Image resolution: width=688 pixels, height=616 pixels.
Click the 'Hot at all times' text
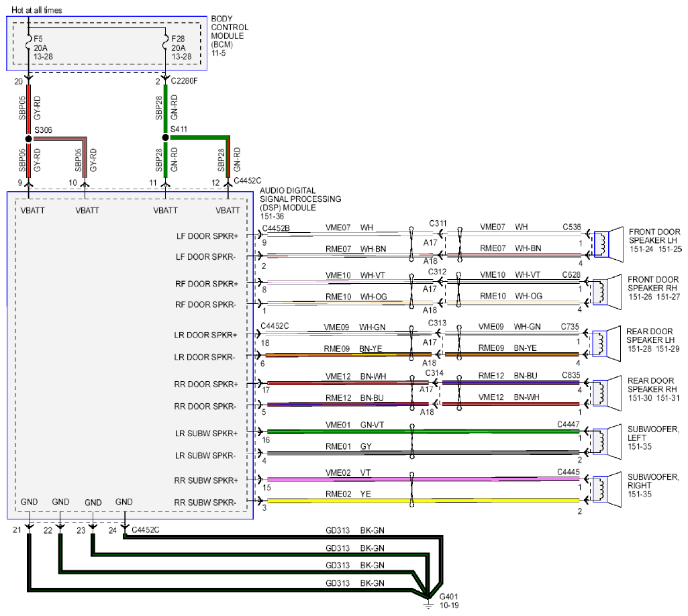tap(36, 9)
